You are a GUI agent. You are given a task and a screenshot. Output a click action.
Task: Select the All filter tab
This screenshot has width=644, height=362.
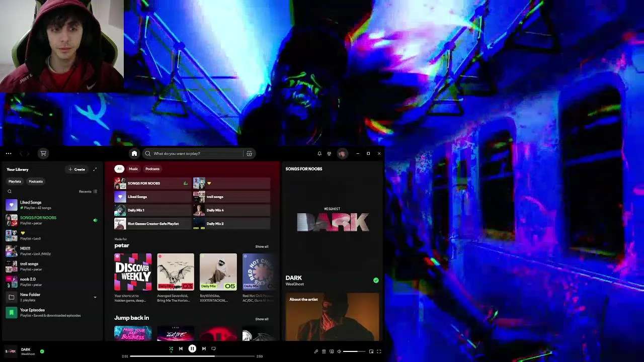[x=119, y=169]
